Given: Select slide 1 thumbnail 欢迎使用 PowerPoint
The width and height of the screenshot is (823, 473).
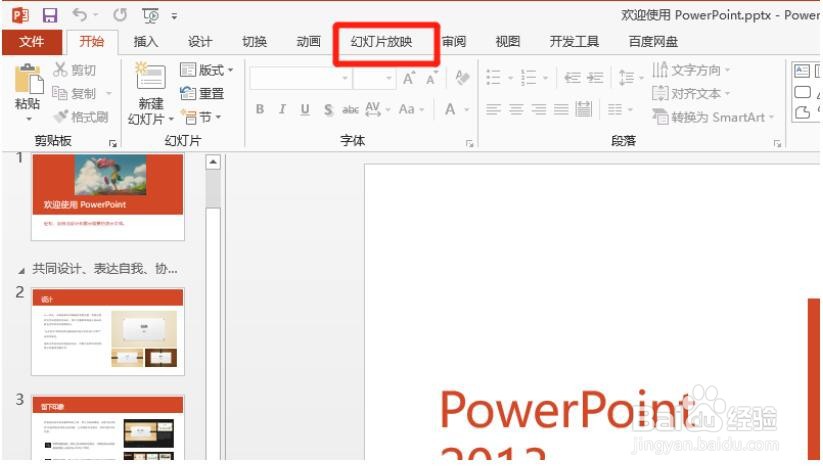Looking at the screenshot, I should pos(108,197).
